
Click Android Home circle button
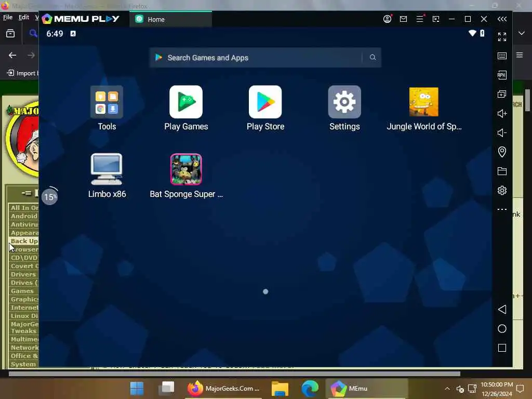pos(502,329)
